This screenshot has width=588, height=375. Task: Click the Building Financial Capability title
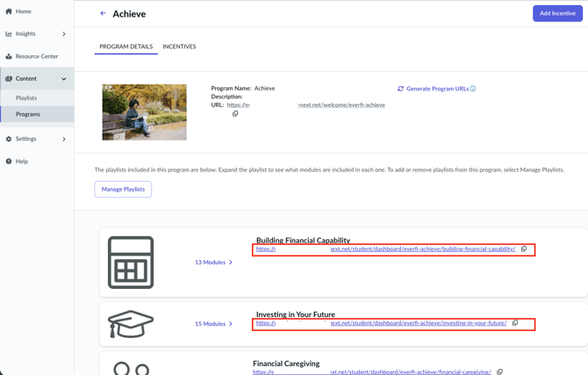303,241
